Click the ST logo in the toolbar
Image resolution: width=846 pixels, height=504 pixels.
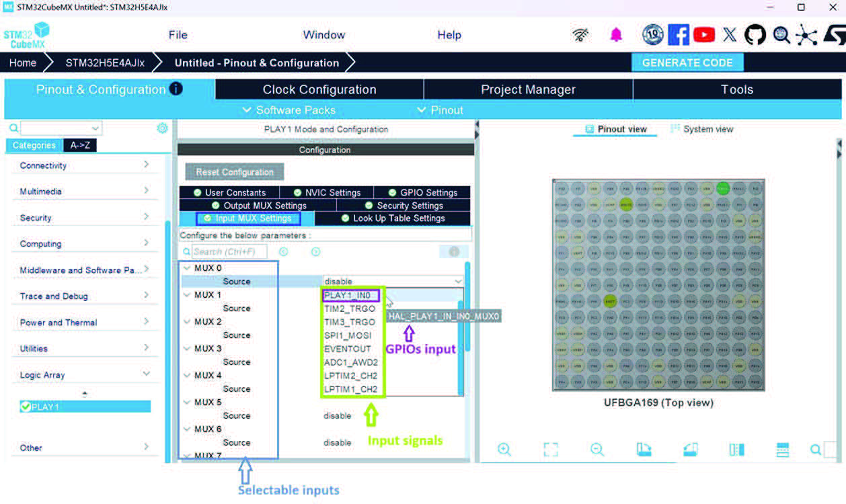point(834,35)
